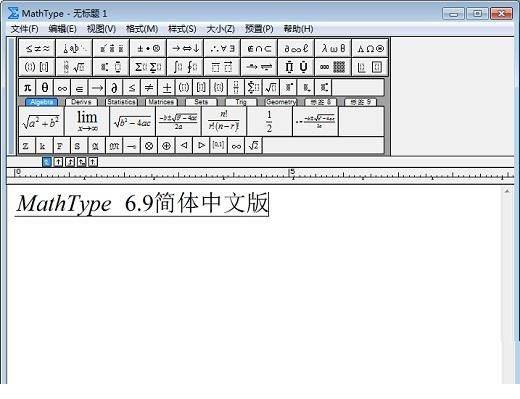Select the decimal-aligned tab stop

click(x=93, y=162)
